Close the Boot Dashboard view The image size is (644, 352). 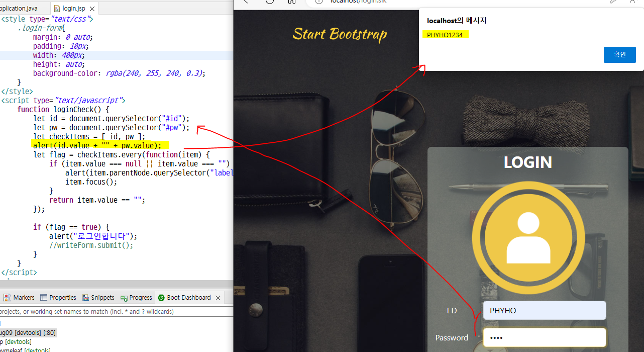(218, 298)
